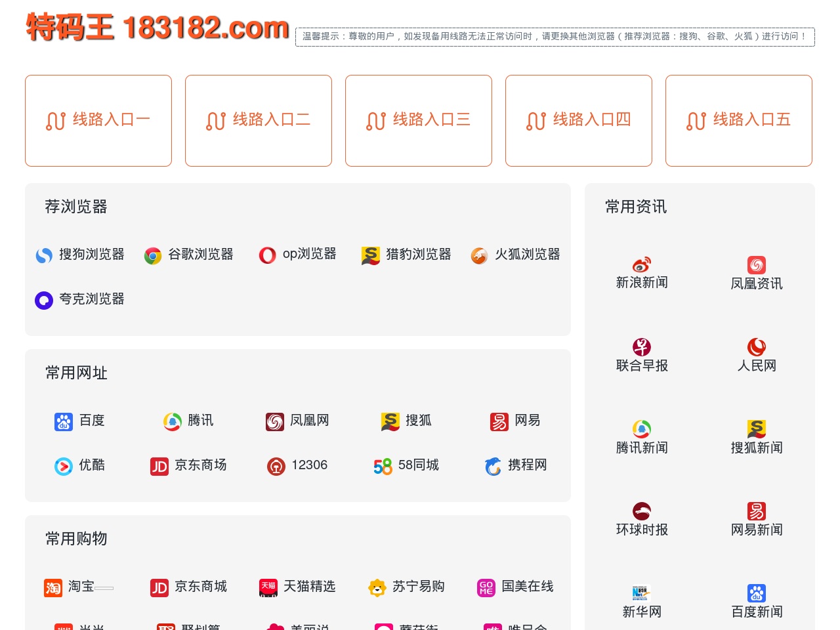Click the Suning lion icon
The height and width of the screenshot is (630, 840).
[377, 587]
